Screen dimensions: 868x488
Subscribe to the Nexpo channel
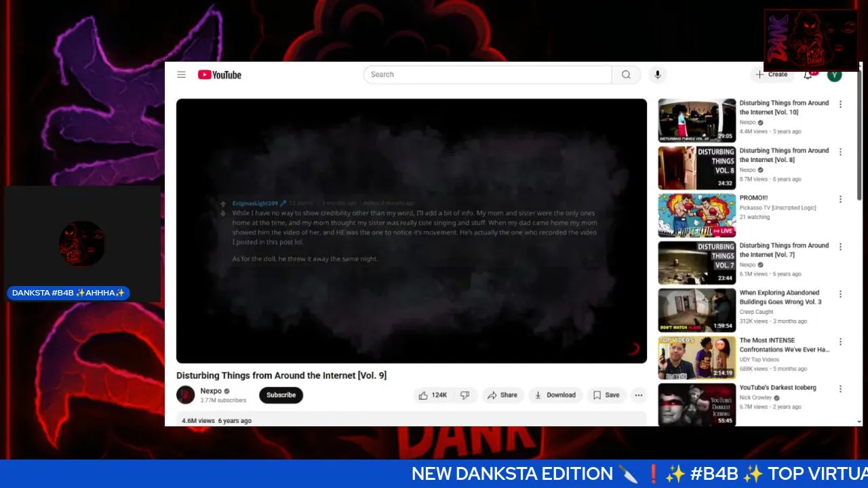click(x=281, y=395)
